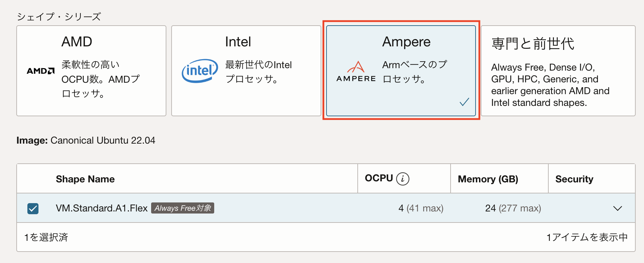Select the Intel shape series card
Screen dimensions: 644x263
246,71
